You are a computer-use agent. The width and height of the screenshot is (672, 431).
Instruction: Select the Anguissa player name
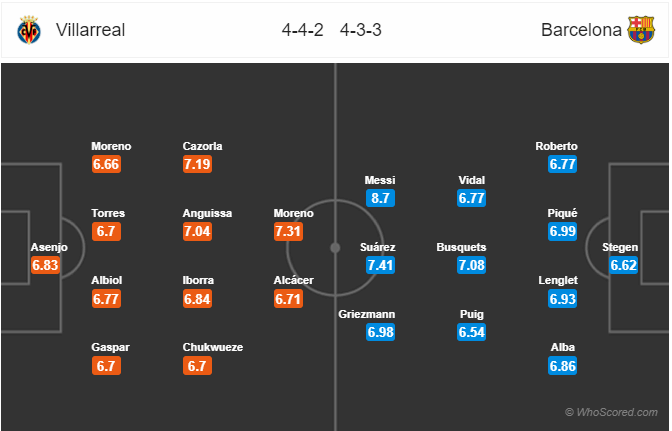(x=207, y=213)
